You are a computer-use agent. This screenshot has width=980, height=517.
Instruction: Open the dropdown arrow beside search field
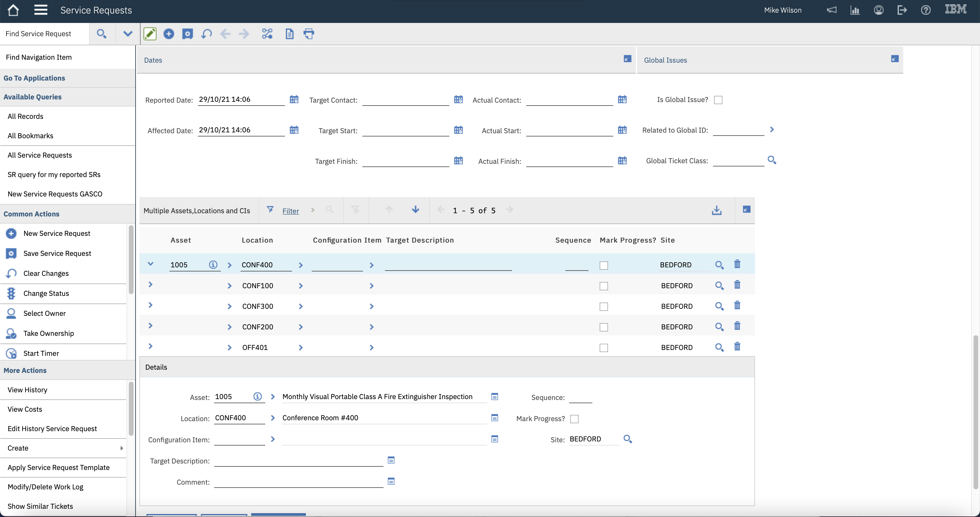coord(128,34)
